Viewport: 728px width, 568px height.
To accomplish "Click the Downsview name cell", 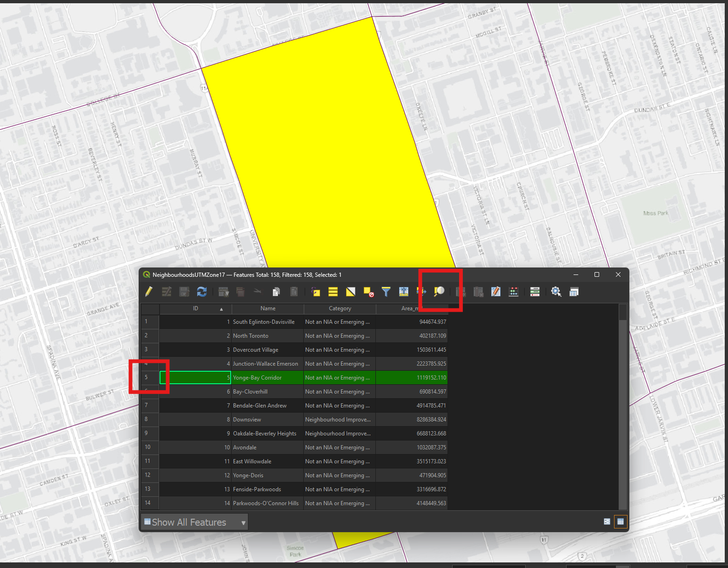I will (x=268, y=420).
